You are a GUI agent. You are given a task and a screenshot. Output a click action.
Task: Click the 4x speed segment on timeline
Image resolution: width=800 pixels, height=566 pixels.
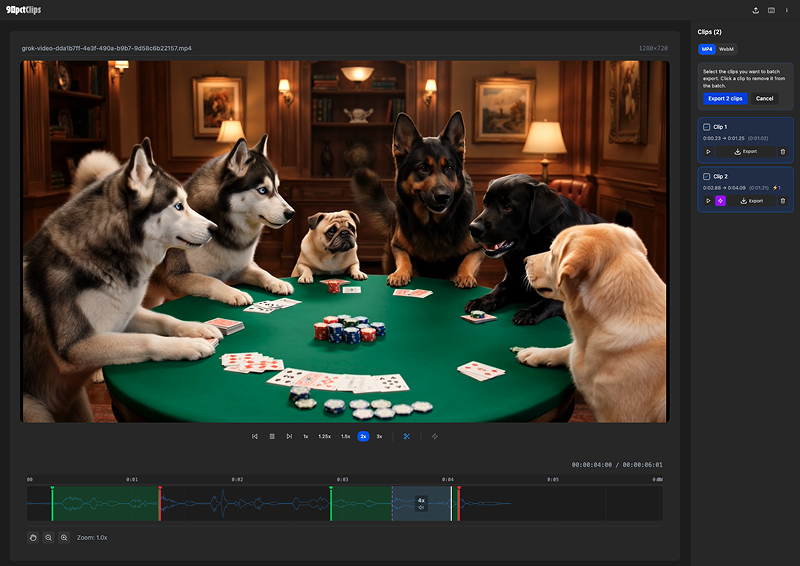(x=421, y=503)
